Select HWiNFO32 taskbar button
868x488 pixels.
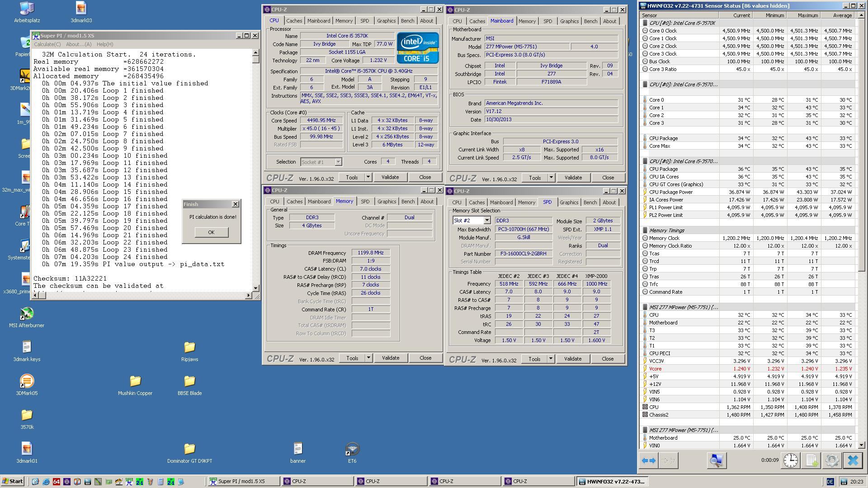(613, 482)
